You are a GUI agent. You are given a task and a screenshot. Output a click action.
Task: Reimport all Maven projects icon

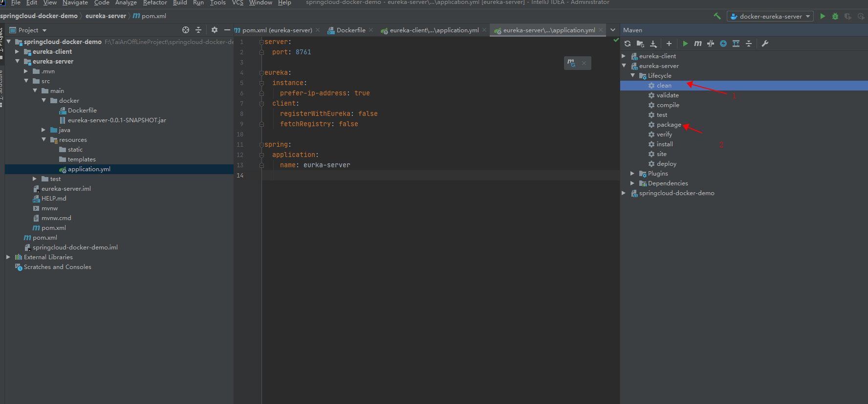click(x=628, y=44)
